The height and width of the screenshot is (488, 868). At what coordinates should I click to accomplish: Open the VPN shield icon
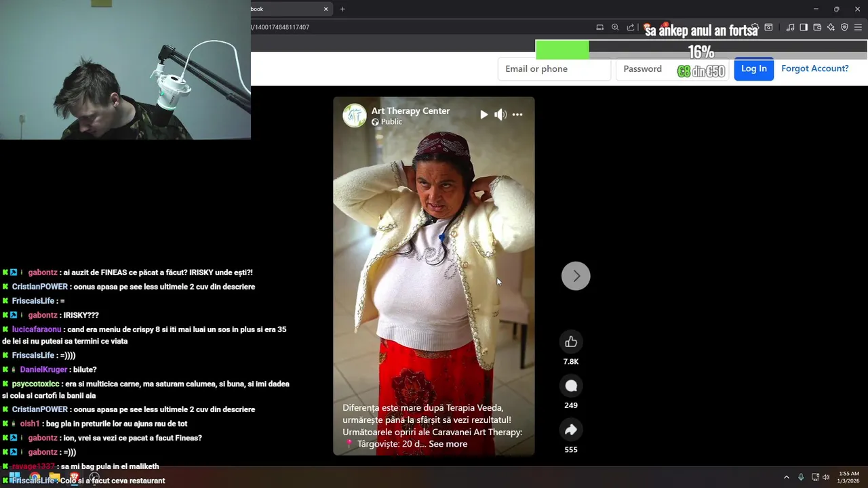point(844,27)
